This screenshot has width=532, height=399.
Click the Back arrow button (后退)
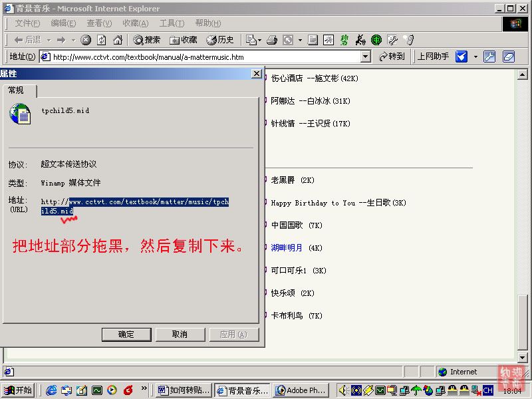point(27,40)
